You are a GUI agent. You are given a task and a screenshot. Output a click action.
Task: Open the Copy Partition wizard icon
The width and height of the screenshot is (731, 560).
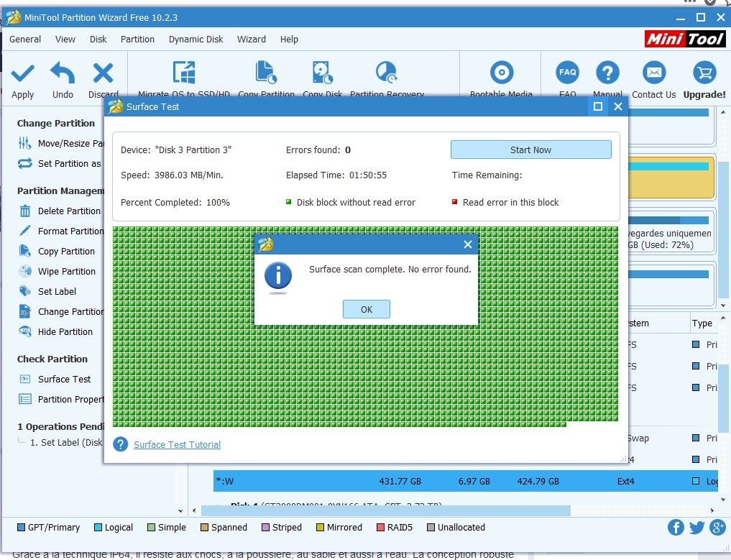pyautogui.click(x=266, y=73)
